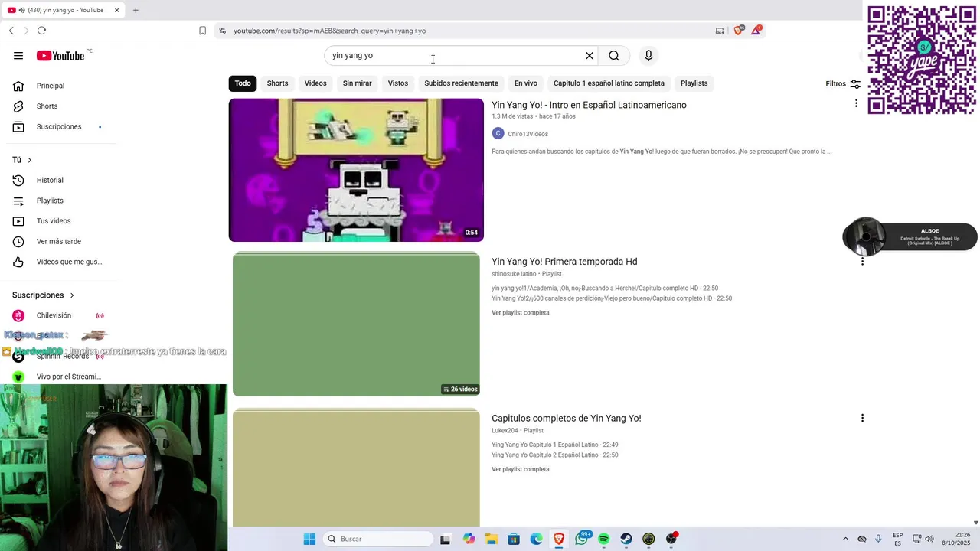Click the 26 videos playlist thumbnail
The image size is (980, 551).
tap(356, 324)
